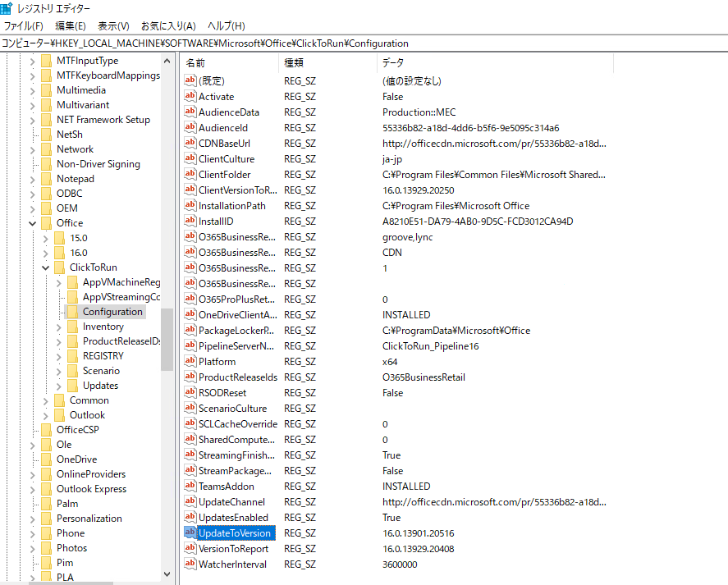728x585 pixels.
Task: Click the ab icon beside RSODReset
Action: click(190, 392)
